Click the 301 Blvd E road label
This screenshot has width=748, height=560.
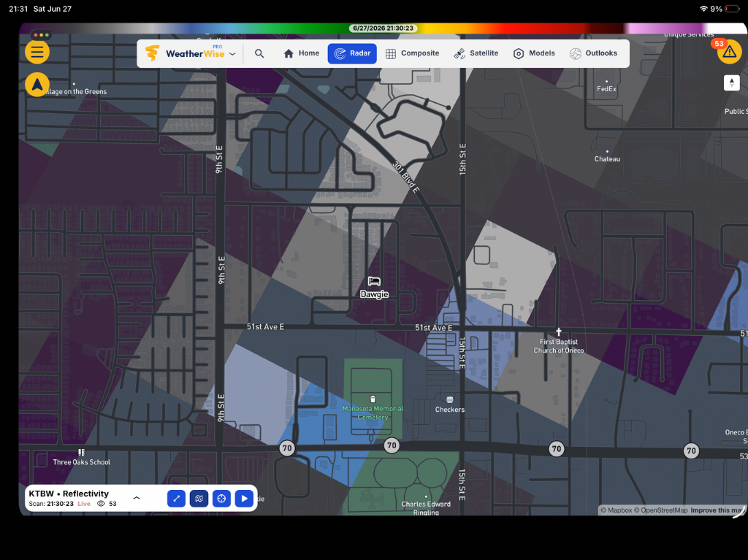tap(405, 177)
